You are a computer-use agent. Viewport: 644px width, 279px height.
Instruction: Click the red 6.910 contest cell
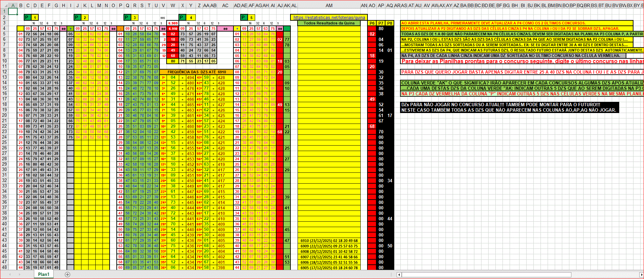[x=173, y=29]
